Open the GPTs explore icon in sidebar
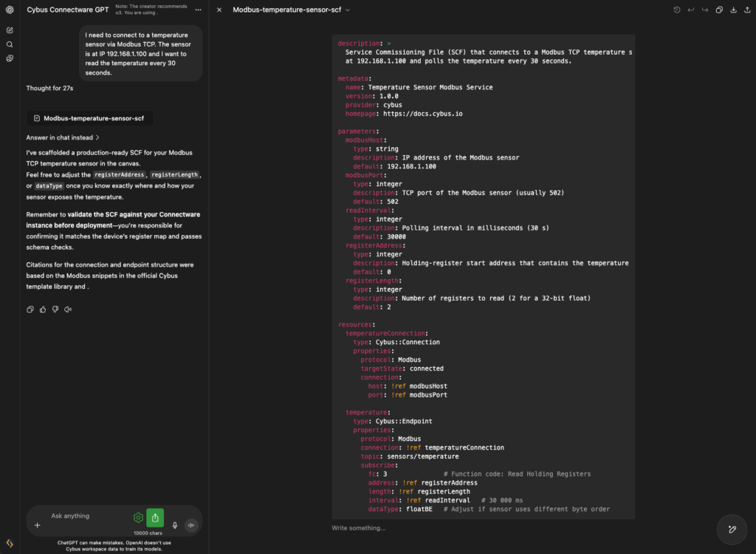 (10, 58)
